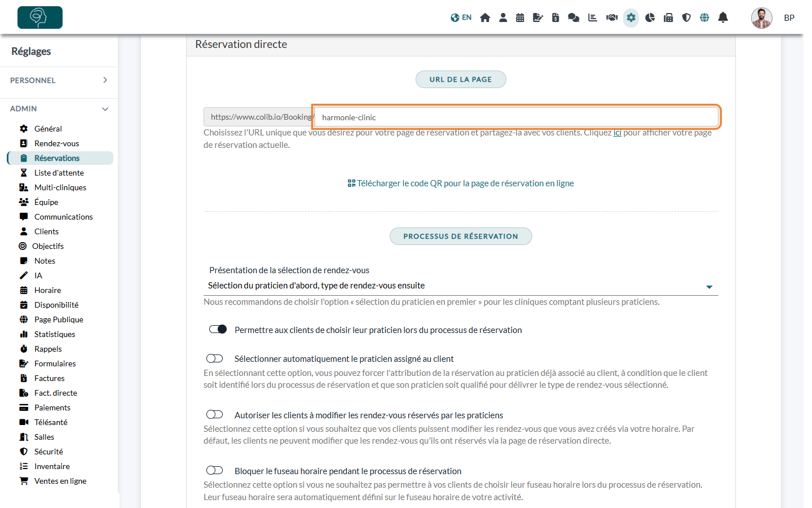Download the online booking page QR code

pyautogui.click(x=461, y=183)
